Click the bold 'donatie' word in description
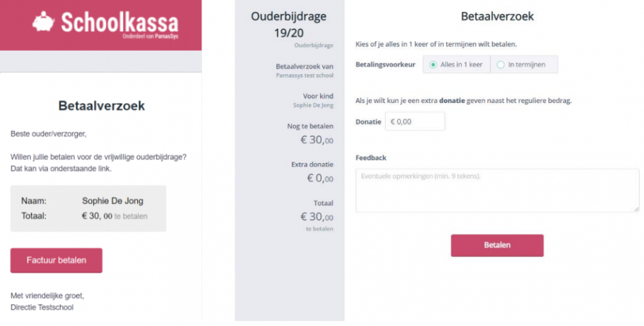644x326 pixels. [453, 101]
